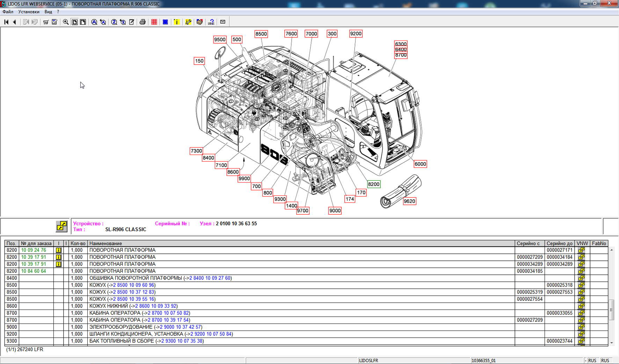Screen dimensions: 619x364
Task: Select callout 9620 in the diagram
Action: point(409,201)
